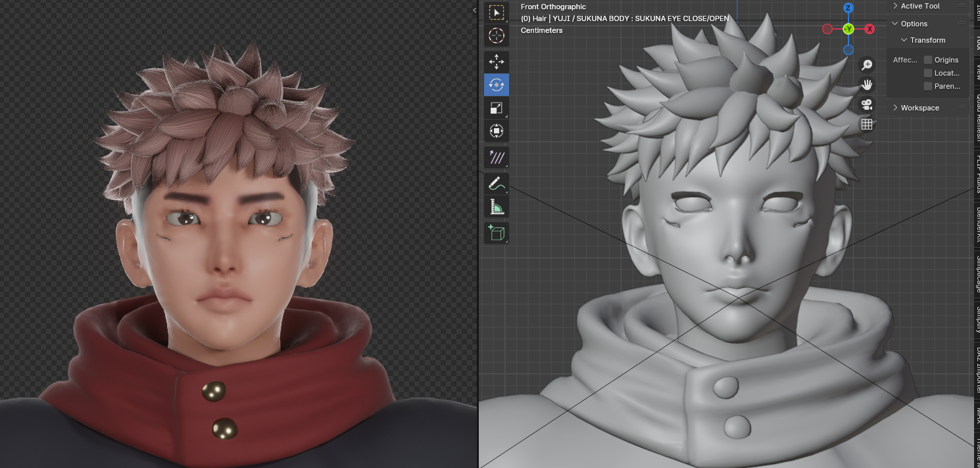This screenshot has width=980, height=468.
Task: Select the Move tool
Action: [x=496, y=62]
